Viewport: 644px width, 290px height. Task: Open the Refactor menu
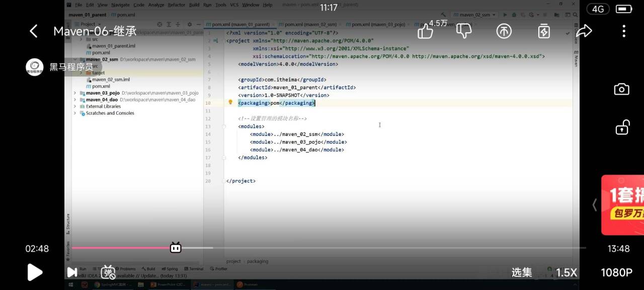[x=176, y=5]
